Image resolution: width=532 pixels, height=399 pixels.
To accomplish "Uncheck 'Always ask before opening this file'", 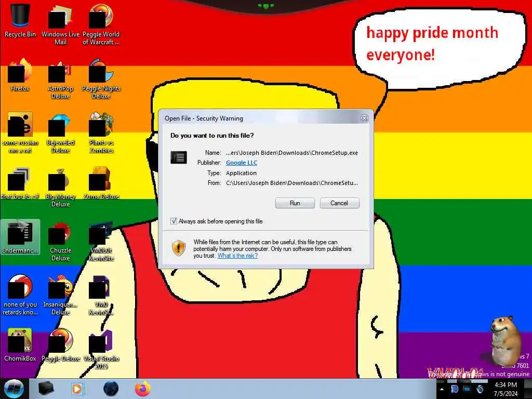I will pyautogui.click(x=174, y=221).
